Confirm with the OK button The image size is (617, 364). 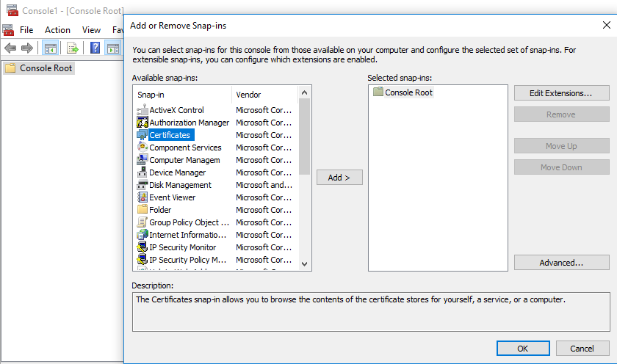pos(523,349)
